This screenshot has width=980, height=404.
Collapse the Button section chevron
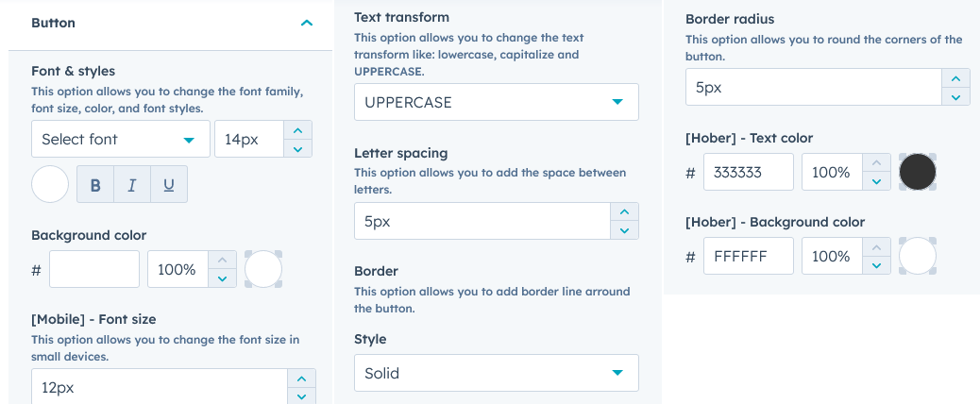point(306,23)
